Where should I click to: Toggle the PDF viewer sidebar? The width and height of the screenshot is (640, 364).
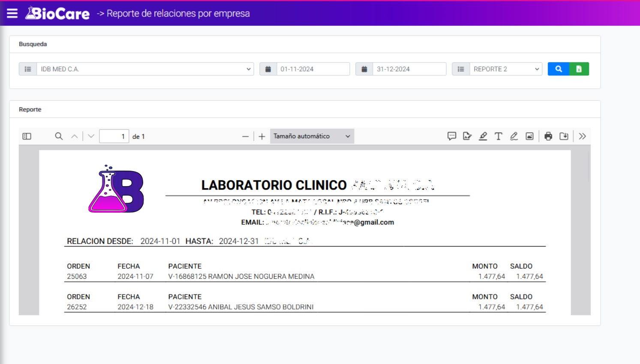click(27, 136)
